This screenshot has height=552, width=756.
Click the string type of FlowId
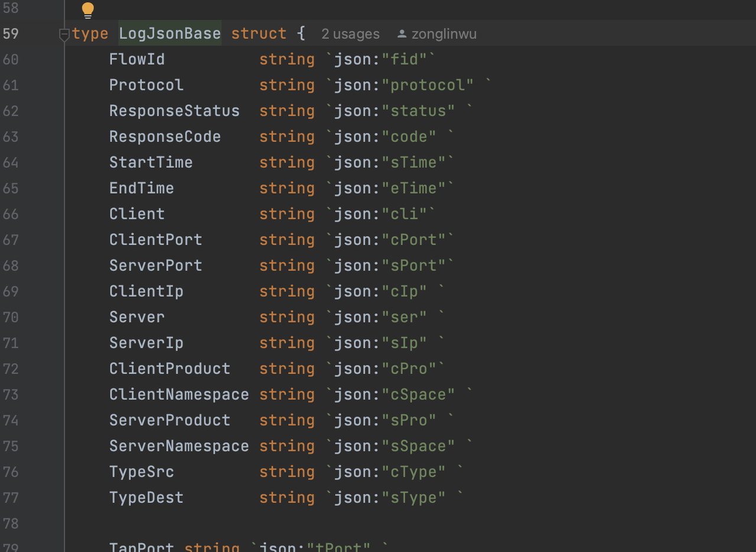287,59
